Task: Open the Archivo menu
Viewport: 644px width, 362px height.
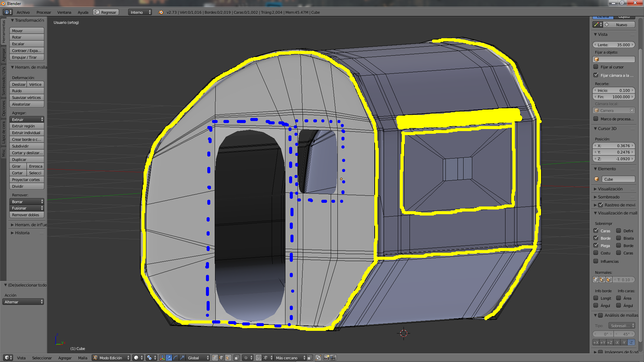Action: 23,12
